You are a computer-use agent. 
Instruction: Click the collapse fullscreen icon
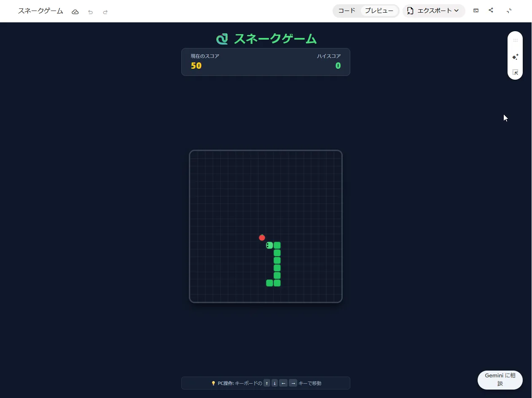tap(509, 11)
